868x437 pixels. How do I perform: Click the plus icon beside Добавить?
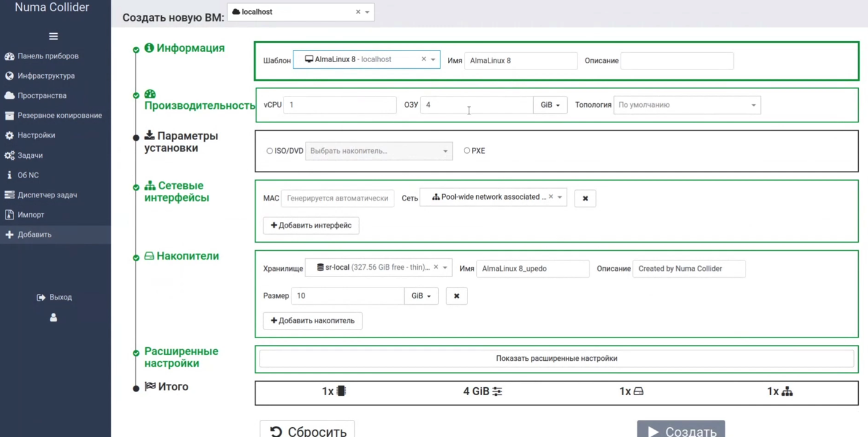pyautogui.click(x=9, y=234)
